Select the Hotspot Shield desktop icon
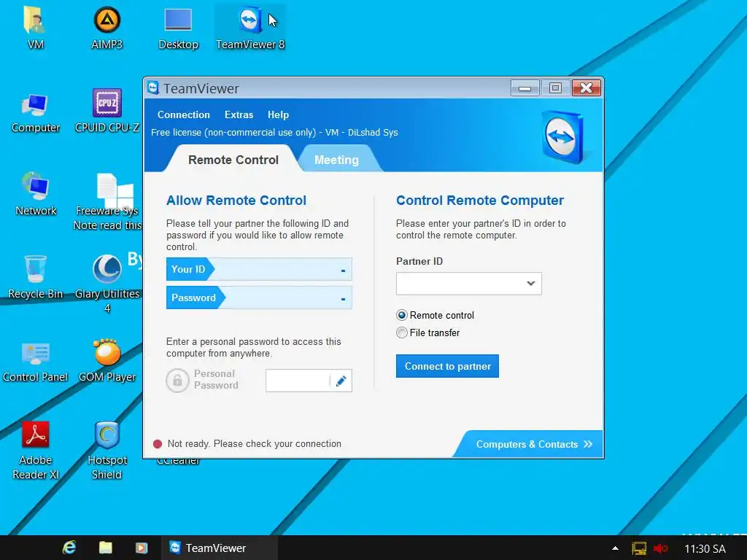 click(107, 451)
